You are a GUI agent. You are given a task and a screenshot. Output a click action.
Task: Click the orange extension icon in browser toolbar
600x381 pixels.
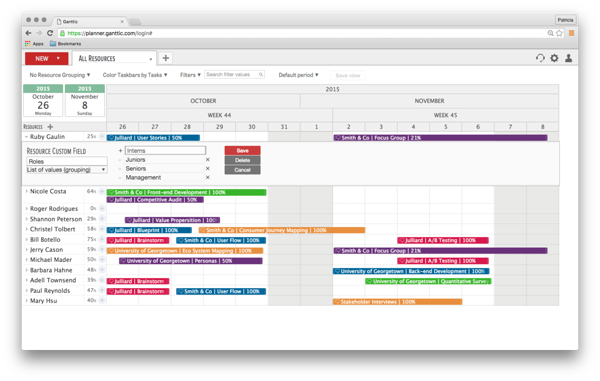pyautogui.click(x=571, y=33)
